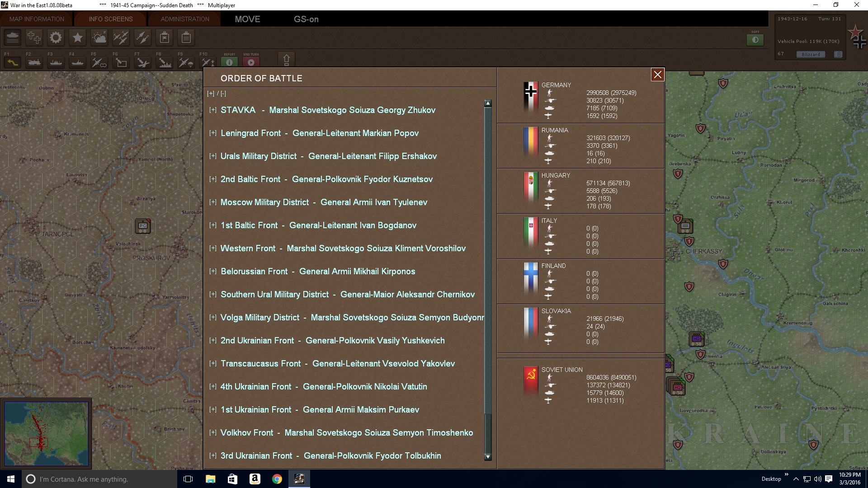
Task: Select F9 air transport parachute icon
Action: coord(186,62)
